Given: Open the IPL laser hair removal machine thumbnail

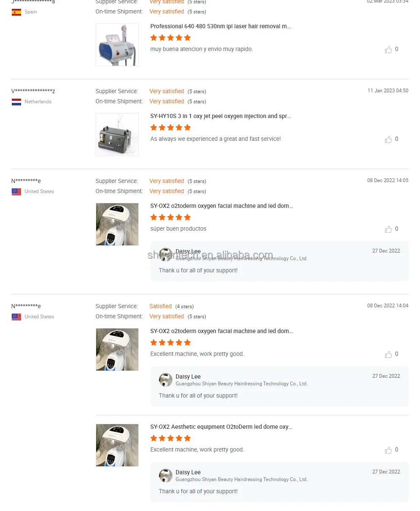Looking at the screenshot, I should point(117,45).
